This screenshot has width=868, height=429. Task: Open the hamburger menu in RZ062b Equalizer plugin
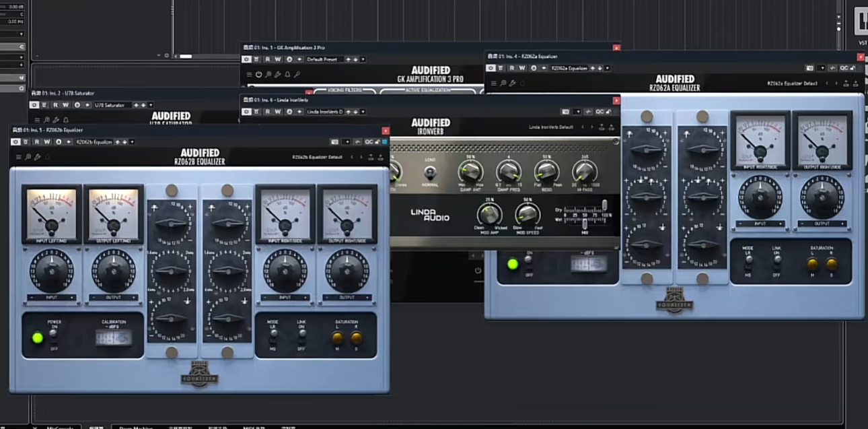[18, 157]
